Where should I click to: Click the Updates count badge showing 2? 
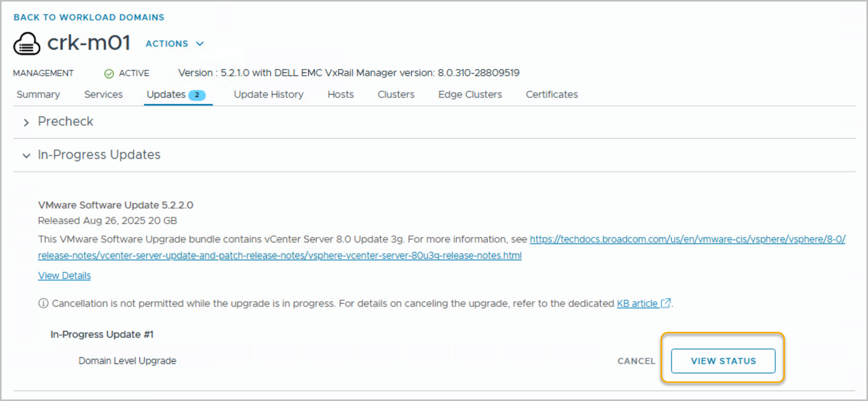[x=197, y=95]
